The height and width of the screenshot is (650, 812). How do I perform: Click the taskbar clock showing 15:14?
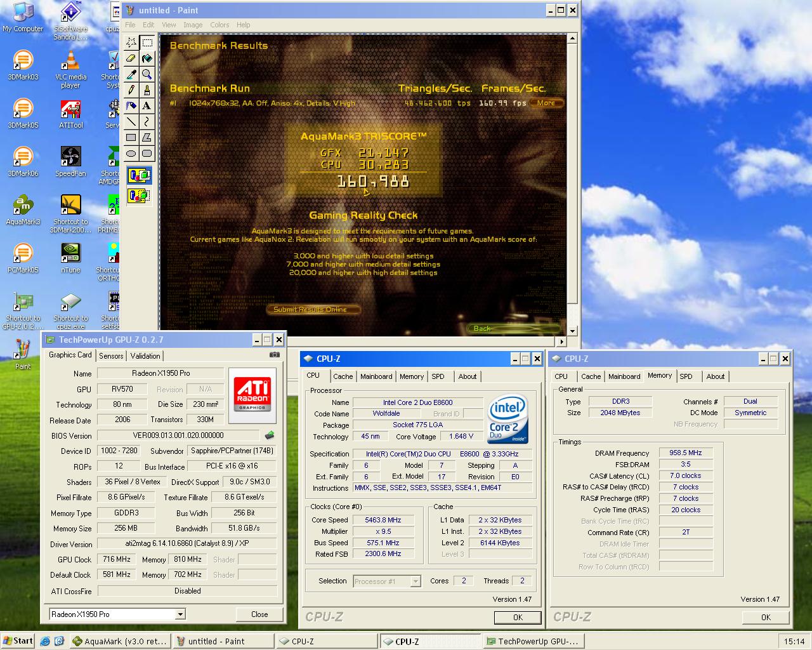pyautogui.click(x=794, y=641)
